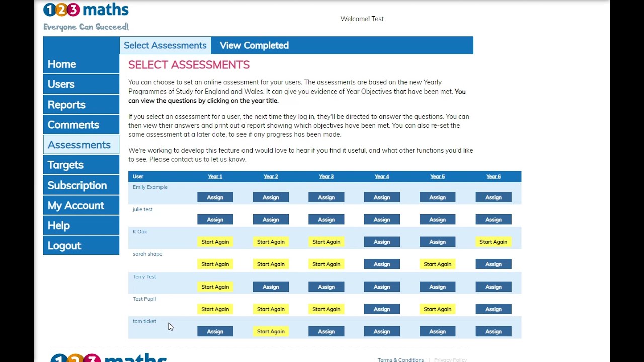Start Again Year 3 for K Oak

tap(326, 242)
